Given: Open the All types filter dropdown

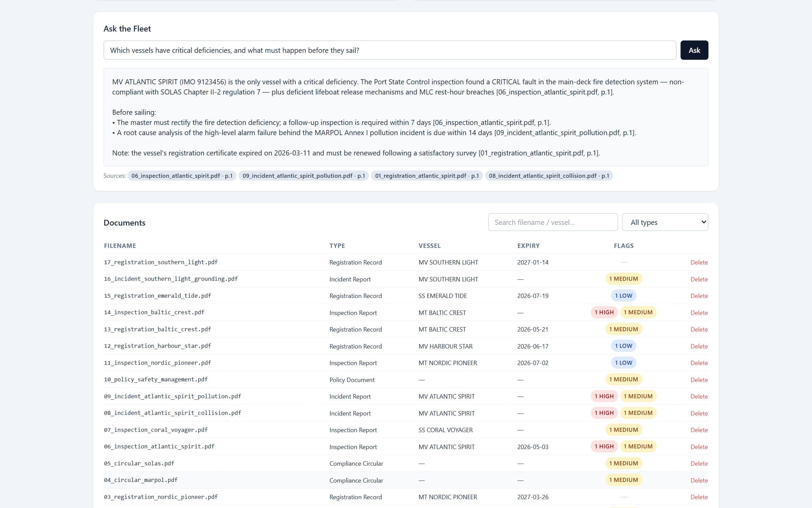Looking at the screenshot, I should 665,222.
